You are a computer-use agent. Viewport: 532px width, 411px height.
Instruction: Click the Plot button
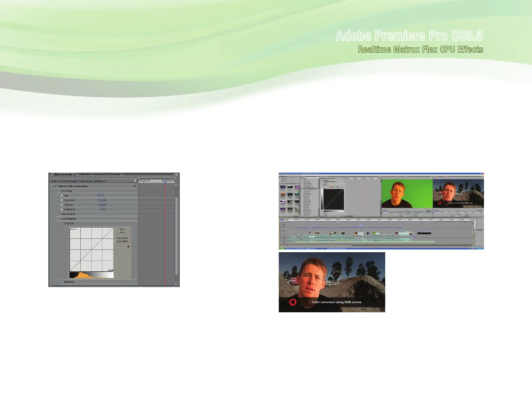122,232
